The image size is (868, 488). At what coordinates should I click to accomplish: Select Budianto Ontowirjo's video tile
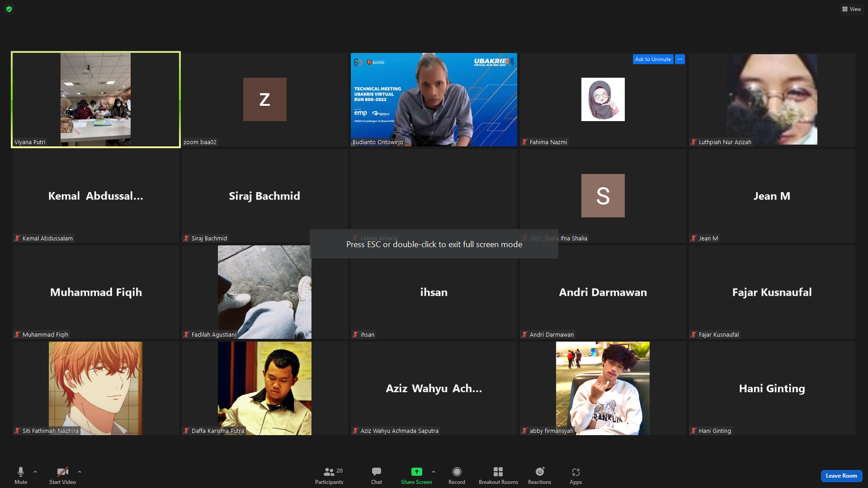[434, 99]
